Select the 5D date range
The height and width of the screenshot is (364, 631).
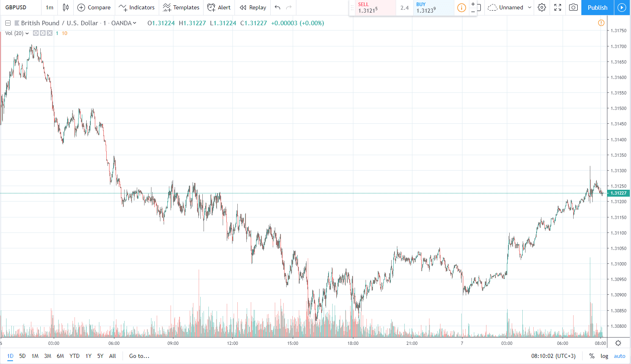pos(22,356)
